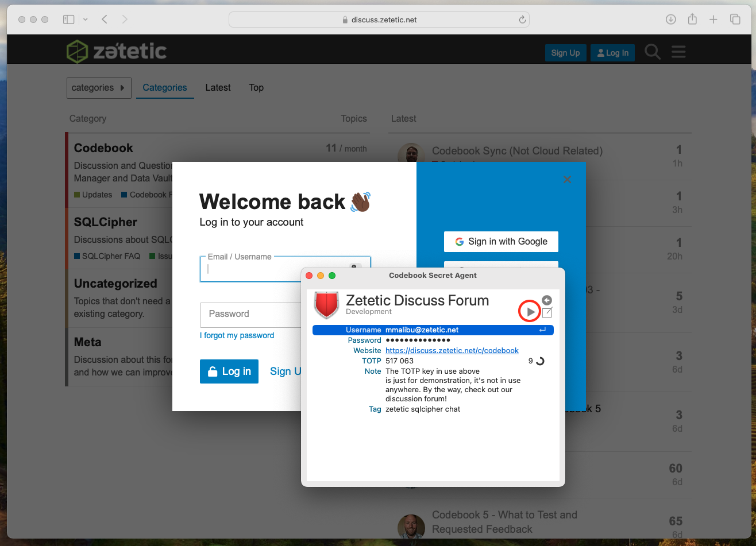Select the Top tab
Image resolution: width=756 pixels, height=546 pixels.
click(256, 88)
